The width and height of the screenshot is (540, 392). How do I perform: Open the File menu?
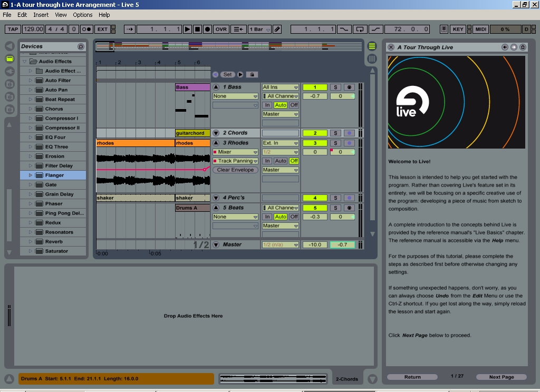pyautogui.click(x=7, y=15)
